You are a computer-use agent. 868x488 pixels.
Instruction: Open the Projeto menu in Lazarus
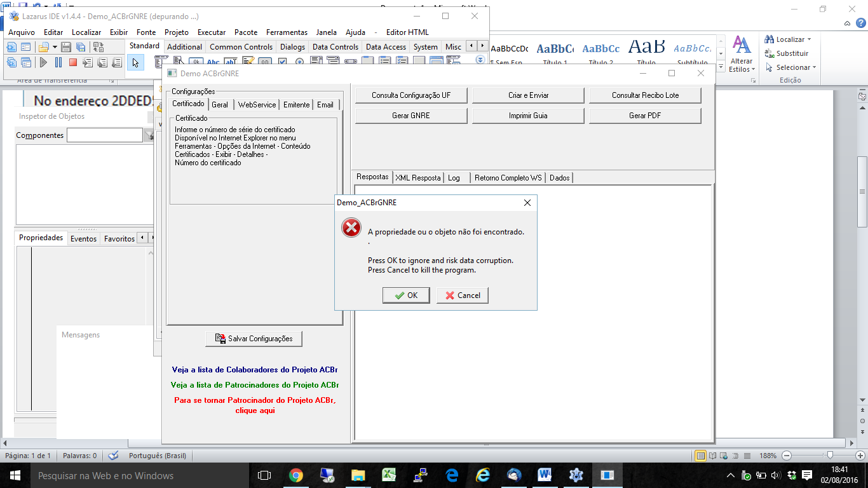pyautogui.click(x=177, y=32)
